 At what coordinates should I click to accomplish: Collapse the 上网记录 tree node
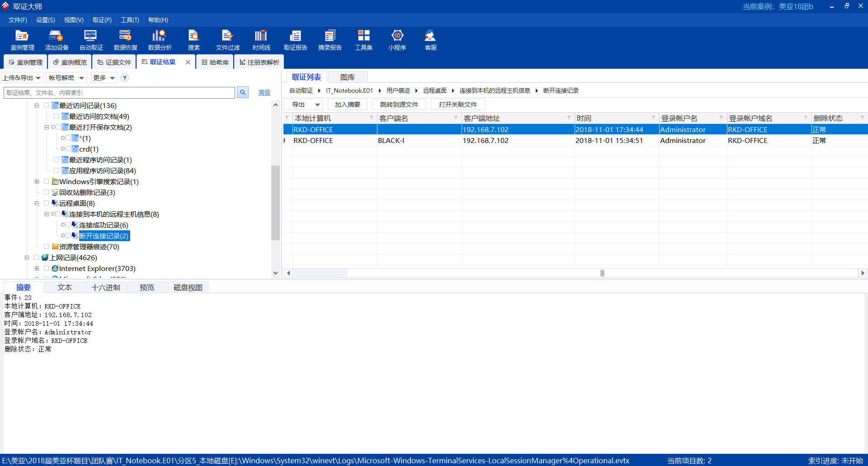[27, 257]
